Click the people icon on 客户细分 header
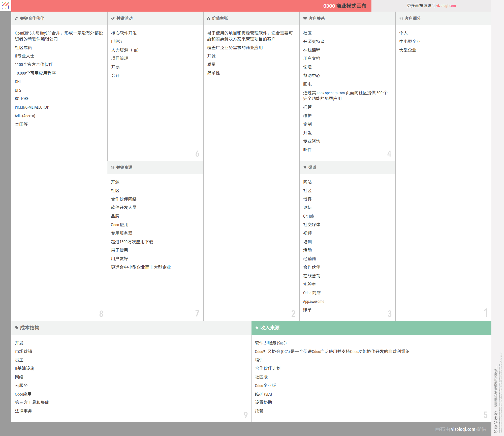The height and width of the screenshot is (436, 504). (401, 18)
